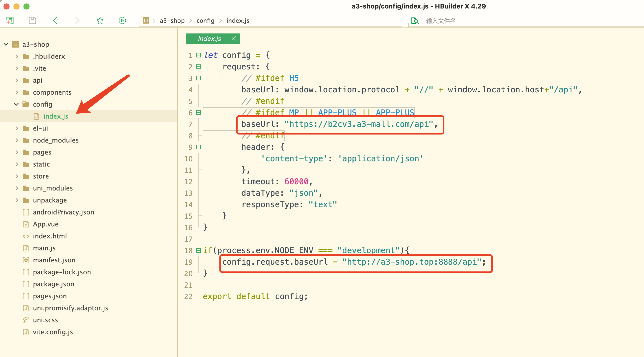Screen dimensions: 644x357
Task: Fold the request block at line 2
Action: click(199, 67)
